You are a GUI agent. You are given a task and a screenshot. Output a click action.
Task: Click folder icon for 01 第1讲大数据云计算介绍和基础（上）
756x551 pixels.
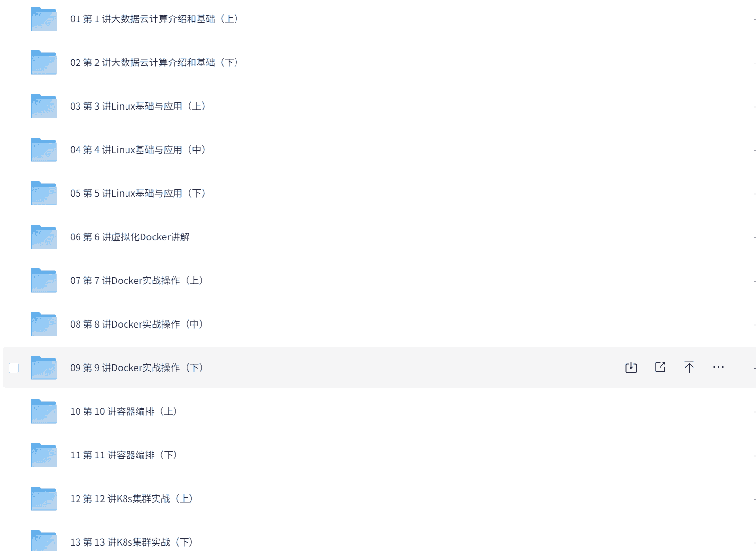click(44, 19)
